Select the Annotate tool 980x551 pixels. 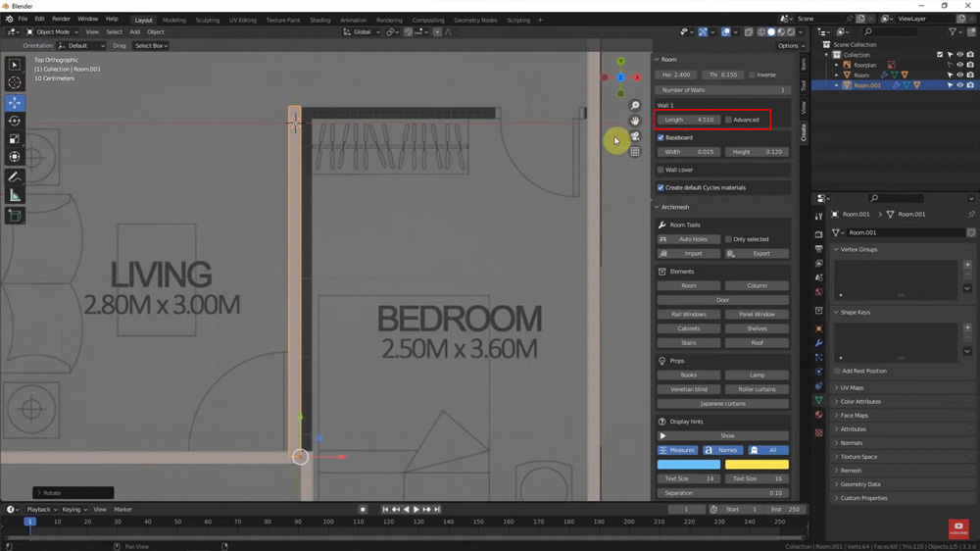pyautogui.click(x=15, y=177)
